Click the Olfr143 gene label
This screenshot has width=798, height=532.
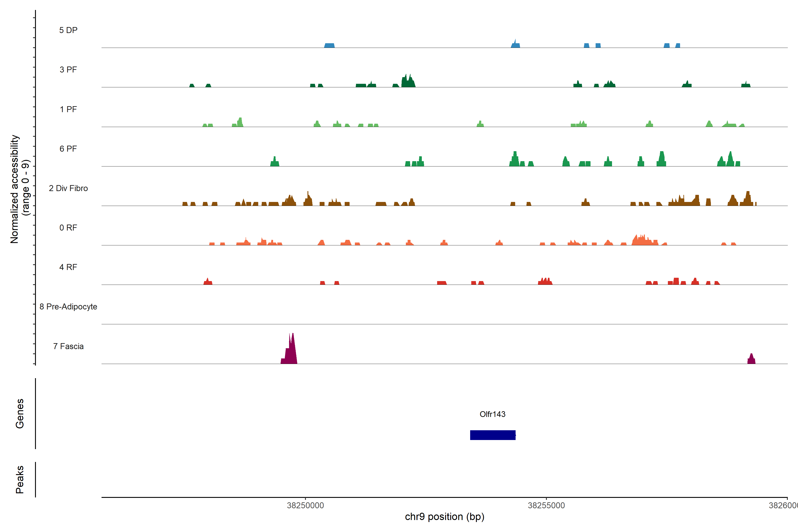492,414
